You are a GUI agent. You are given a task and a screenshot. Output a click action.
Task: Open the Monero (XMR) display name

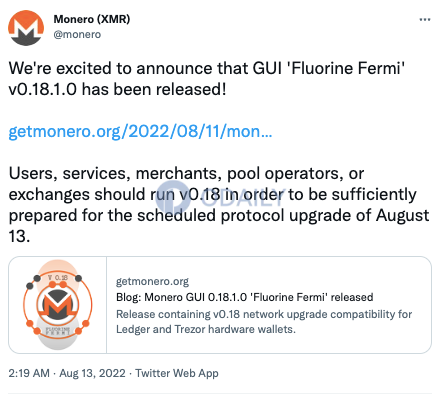point(92,19)
